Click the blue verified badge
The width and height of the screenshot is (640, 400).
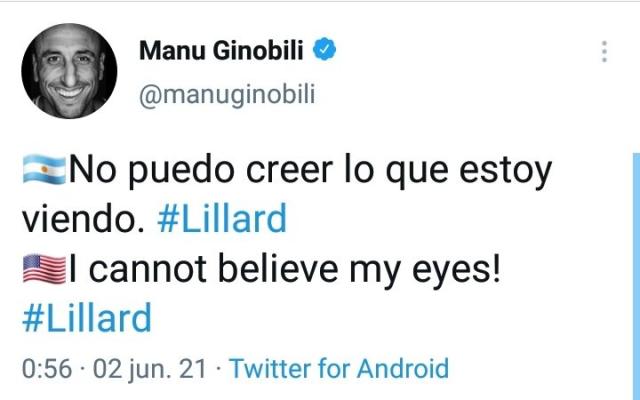(325, 50)
